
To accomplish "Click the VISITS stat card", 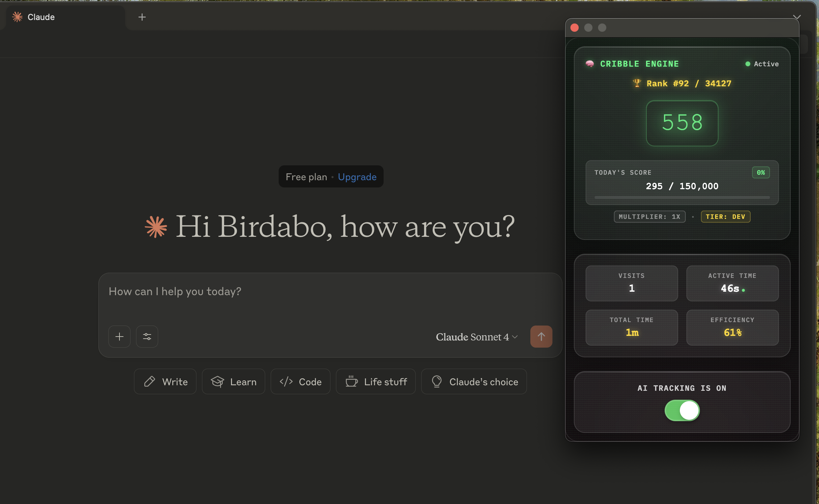I will [x=632, y=283].
